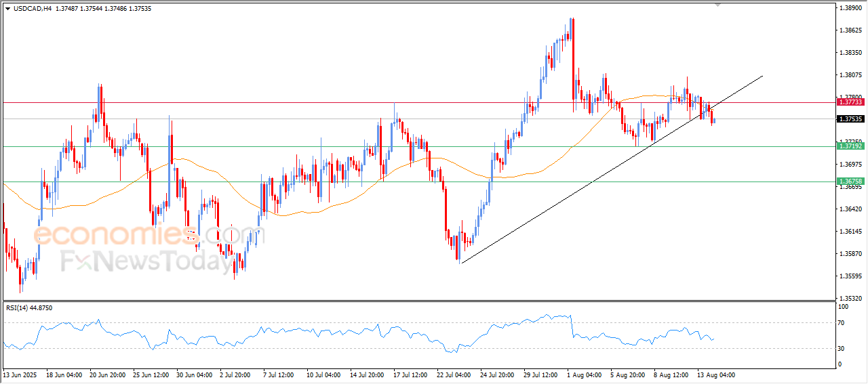Click the 1.36420 price axis value
Screen dimensions: 868x384
[850, 209]
